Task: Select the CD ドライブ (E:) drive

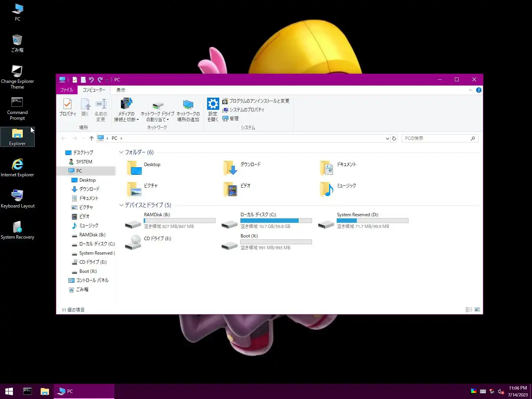Action: pos(149,242)
